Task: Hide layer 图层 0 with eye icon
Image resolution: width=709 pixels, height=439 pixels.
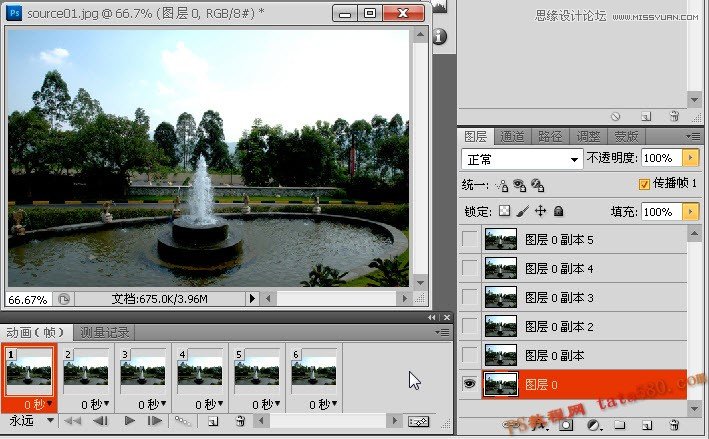Action: tap(470, 383)
